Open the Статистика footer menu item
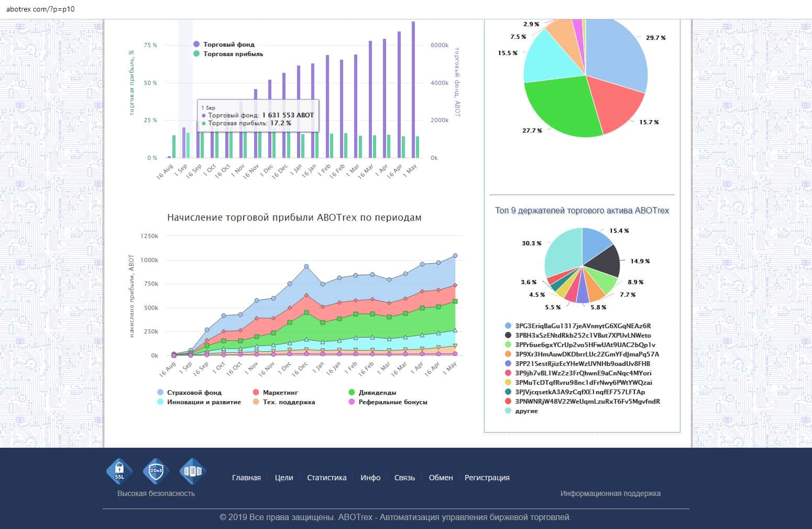This screenshot has width=812, height=529. tap(327, 478)
